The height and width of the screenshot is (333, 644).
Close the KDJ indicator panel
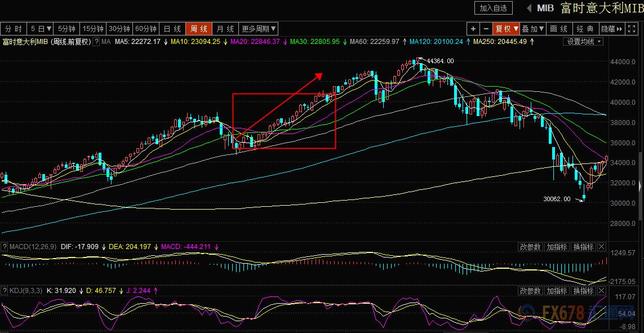[601, 291]
